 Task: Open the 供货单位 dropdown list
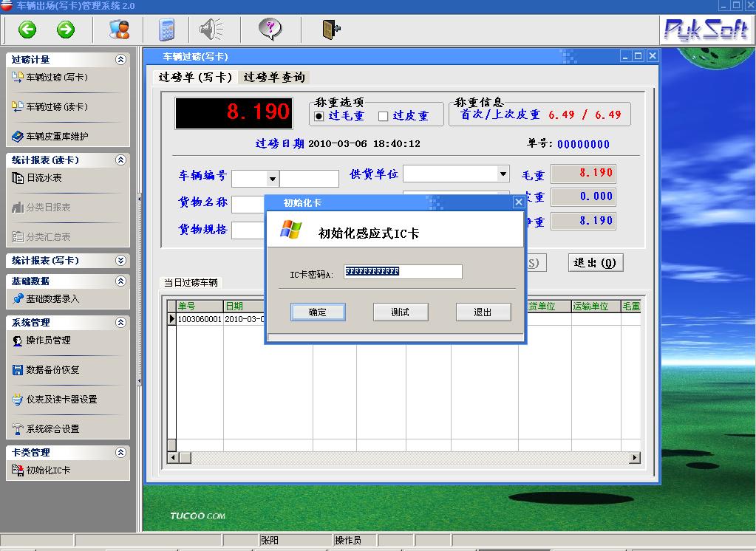click(503, 174)
